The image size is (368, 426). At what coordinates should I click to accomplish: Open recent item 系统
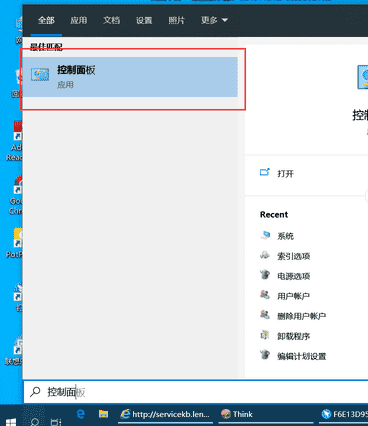[285, 236]
